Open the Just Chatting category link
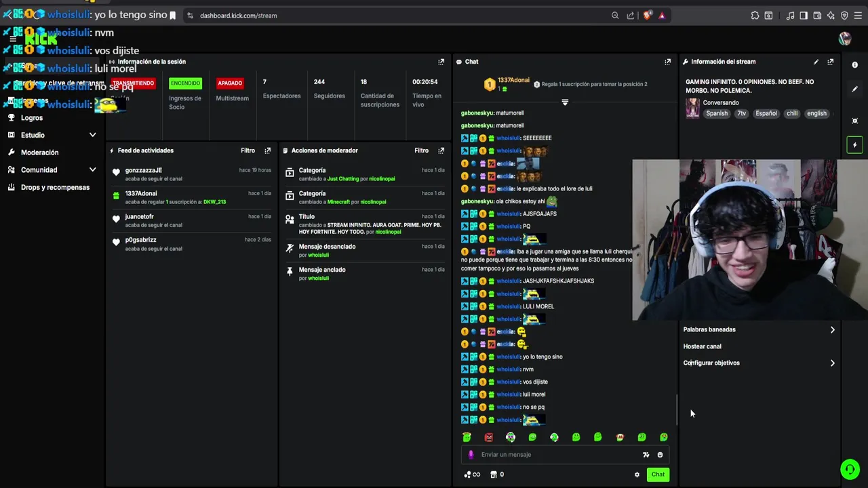Screen dimensions: 868x488 point(343,179)
